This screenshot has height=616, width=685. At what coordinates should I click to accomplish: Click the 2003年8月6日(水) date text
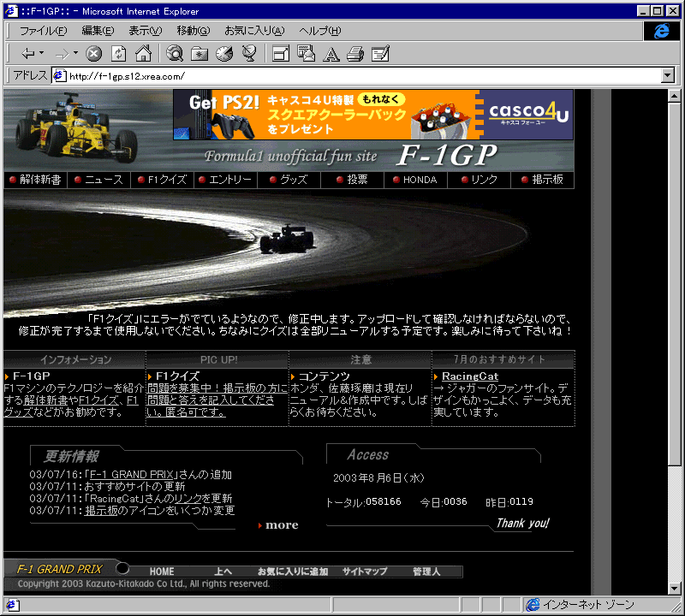(x=378, y=478)
